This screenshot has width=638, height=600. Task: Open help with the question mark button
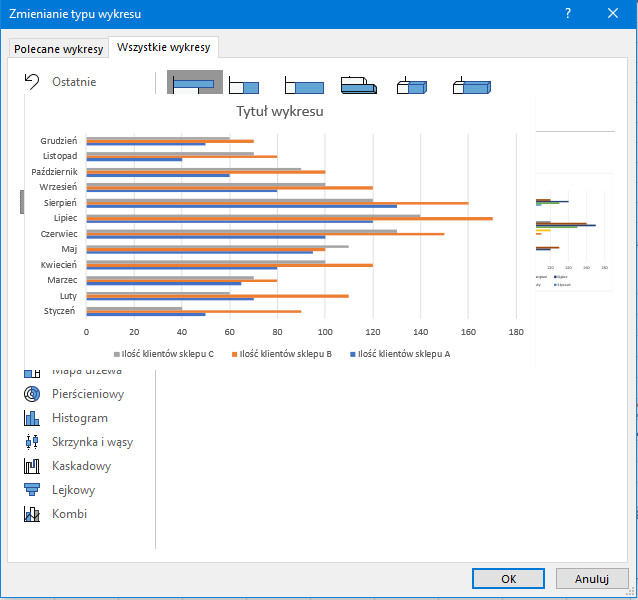coord(568,14)
